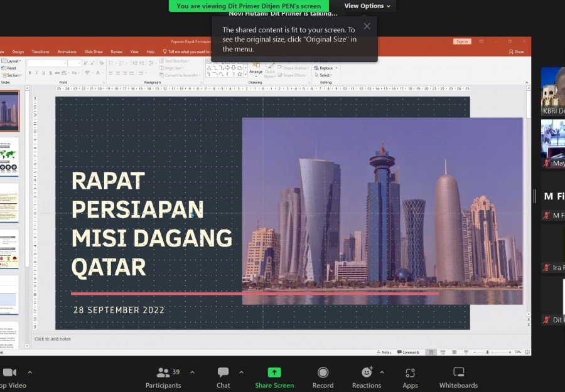Click the '28 SEPTEMBER 2022' date text
565x392 pixels.
[x=119, y=310]
